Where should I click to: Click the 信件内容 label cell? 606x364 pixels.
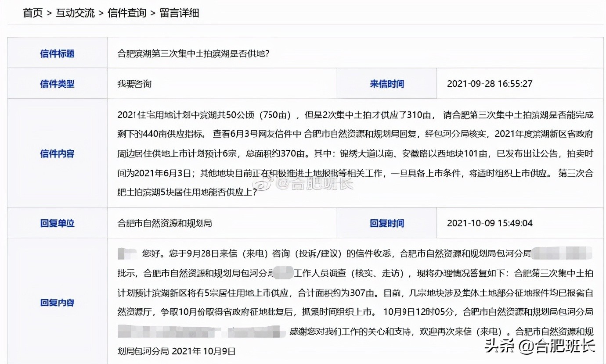(57, 154)
